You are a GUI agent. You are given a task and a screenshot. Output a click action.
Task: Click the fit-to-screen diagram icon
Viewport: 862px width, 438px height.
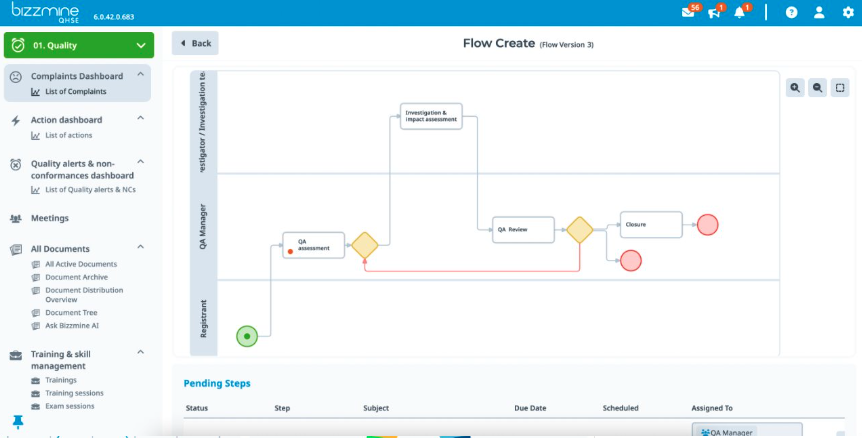(840, 88)
